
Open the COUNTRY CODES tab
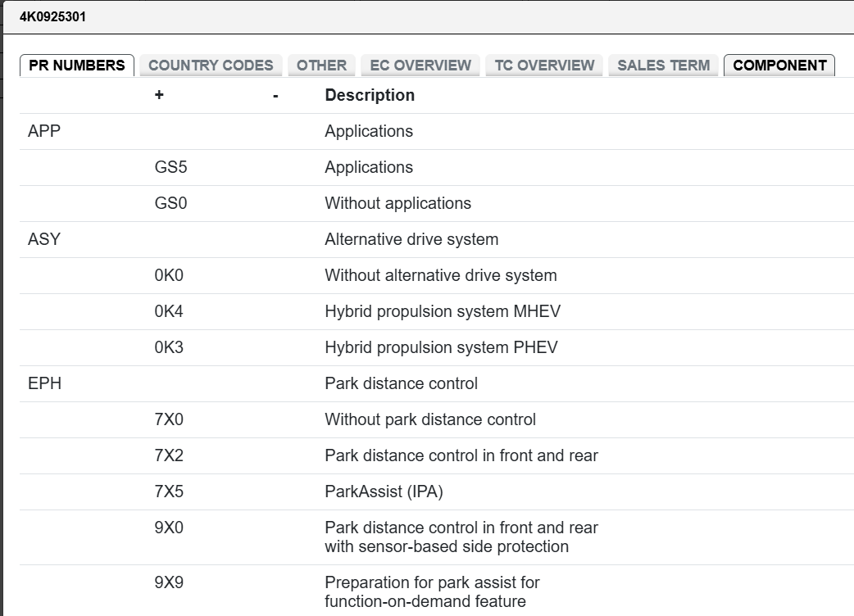click(x=211, y=66)
